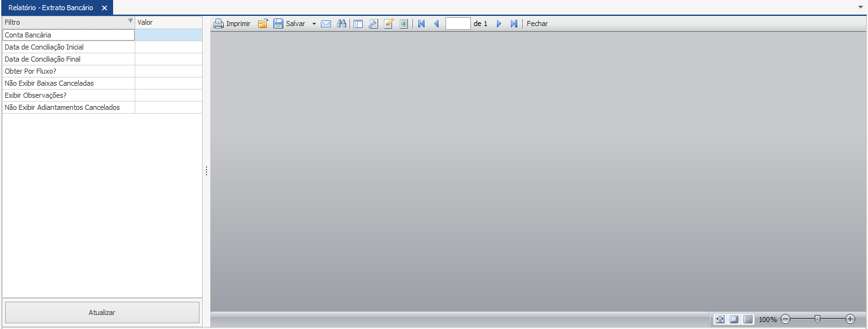Screen dimensions: 868x329
Task: Select the Relatório - Extrato Bancário tab
Action: click(x=50, y=8)
